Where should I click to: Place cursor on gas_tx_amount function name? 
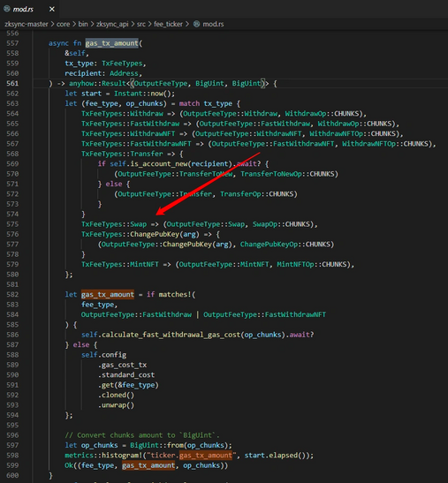[112, 43]
